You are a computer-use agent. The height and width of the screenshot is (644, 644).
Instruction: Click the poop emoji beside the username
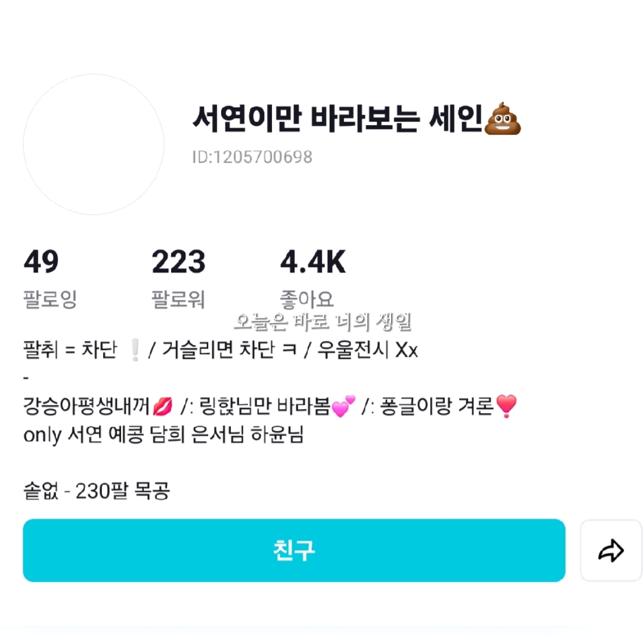pos(503,120)
